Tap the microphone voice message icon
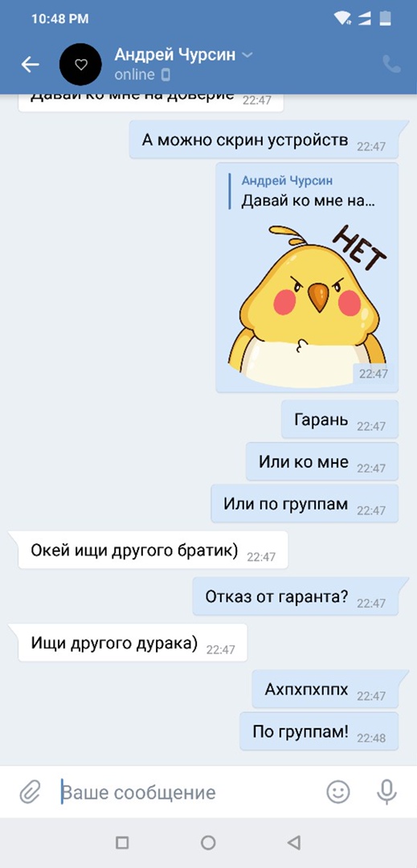Screen dimensions: 417x868 [386, 792]
